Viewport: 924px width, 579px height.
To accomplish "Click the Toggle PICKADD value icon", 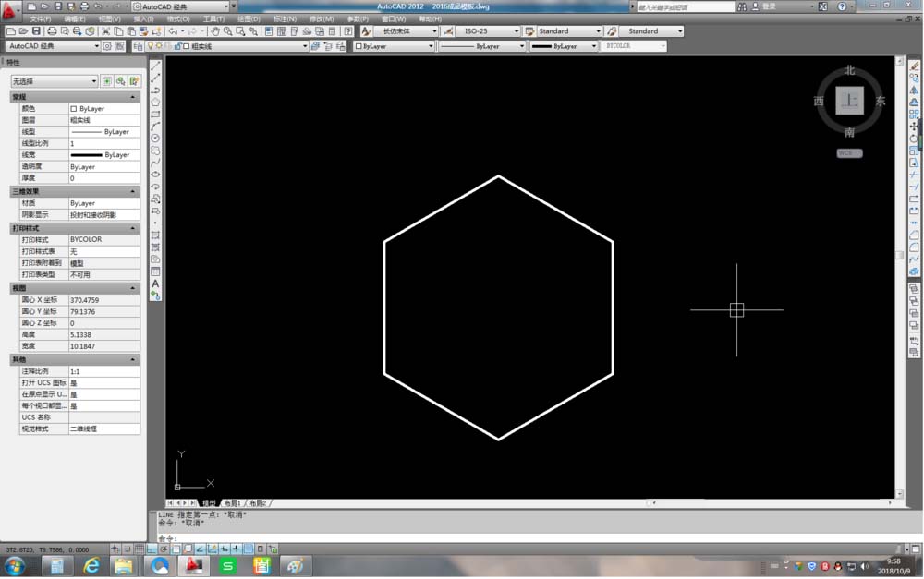I will tap(107, 81).
